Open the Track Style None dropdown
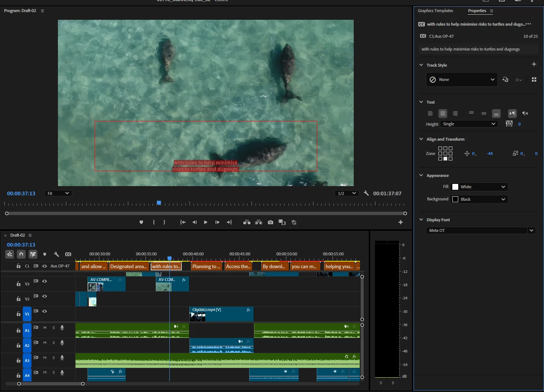 [462, 79]
